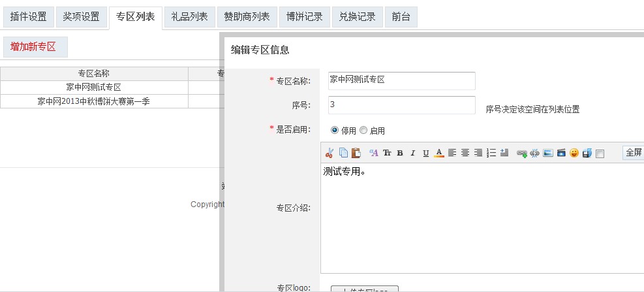
Task: Open the 插件设置 tab
Action: click(x=28, y=17)
